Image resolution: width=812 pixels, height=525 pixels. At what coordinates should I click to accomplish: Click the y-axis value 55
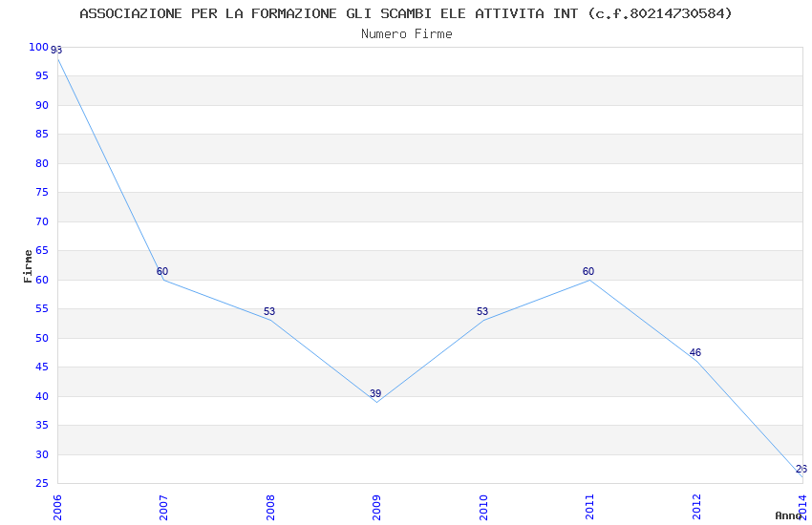[x=42, y=308]
